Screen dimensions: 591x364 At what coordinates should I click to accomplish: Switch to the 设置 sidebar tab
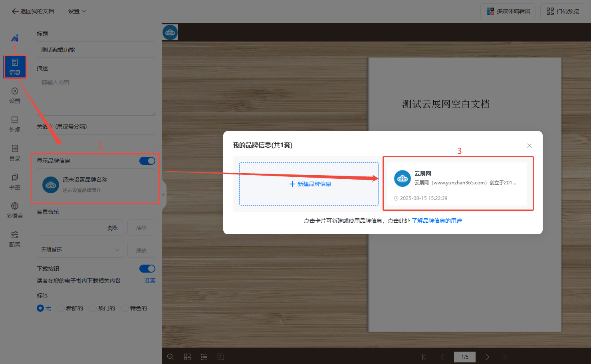tap(15, 95)
